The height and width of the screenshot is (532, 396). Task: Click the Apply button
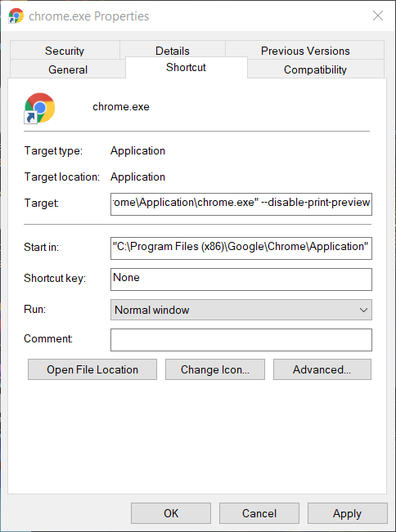(347, 513)
